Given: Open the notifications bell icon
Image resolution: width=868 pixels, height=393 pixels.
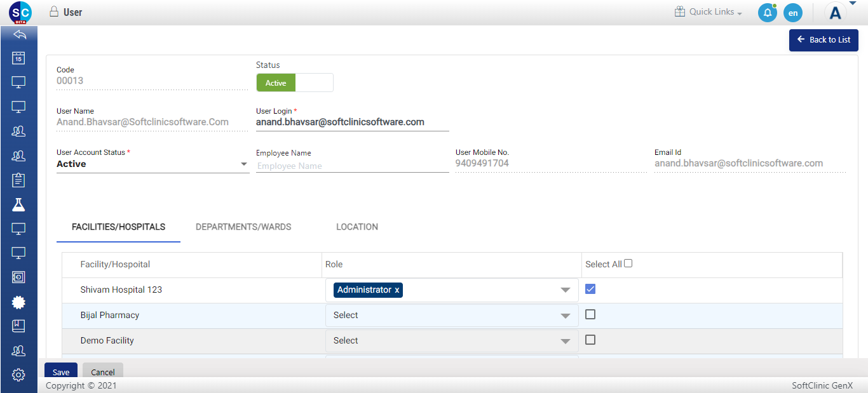Looking at the screenshot, I should [x=767, y=12].
